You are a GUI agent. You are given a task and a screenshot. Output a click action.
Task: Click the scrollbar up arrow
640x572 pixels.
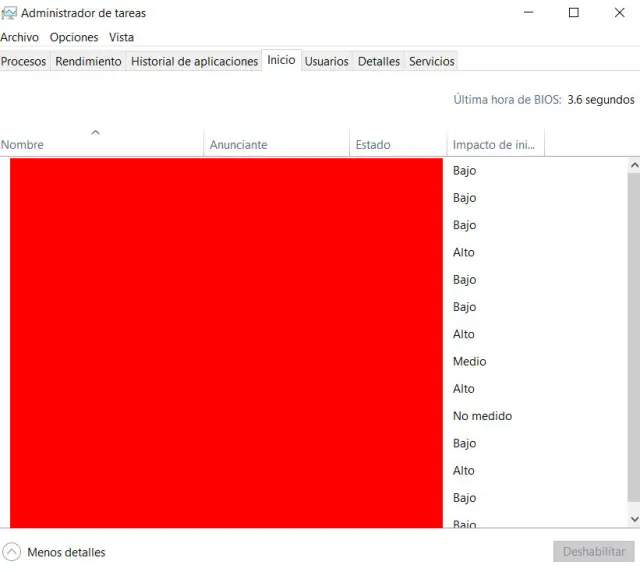point(633,165)
